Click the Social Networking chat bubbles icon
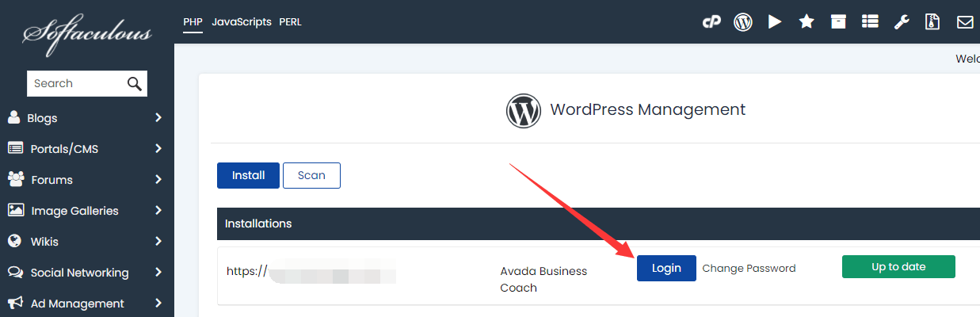Image resolution: width=980 pixels, height=317 pixels. pos(16,272)
